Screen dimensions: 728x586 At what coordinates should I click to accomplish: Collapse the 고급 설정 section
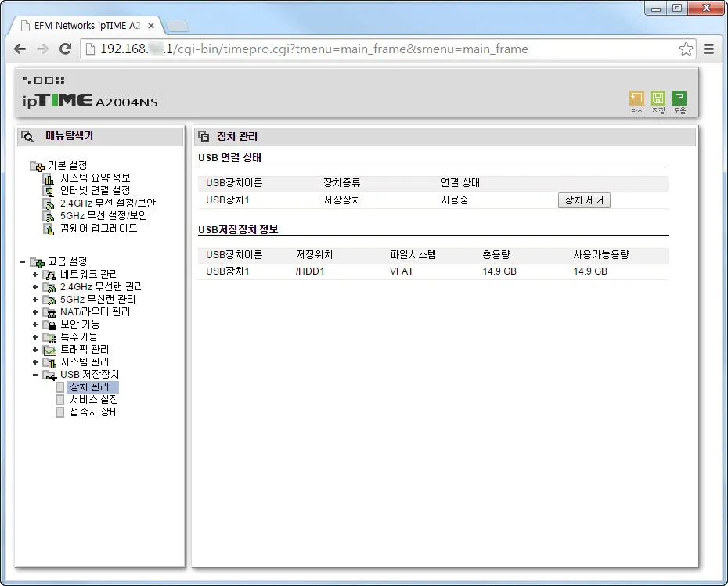click(22, 262)
